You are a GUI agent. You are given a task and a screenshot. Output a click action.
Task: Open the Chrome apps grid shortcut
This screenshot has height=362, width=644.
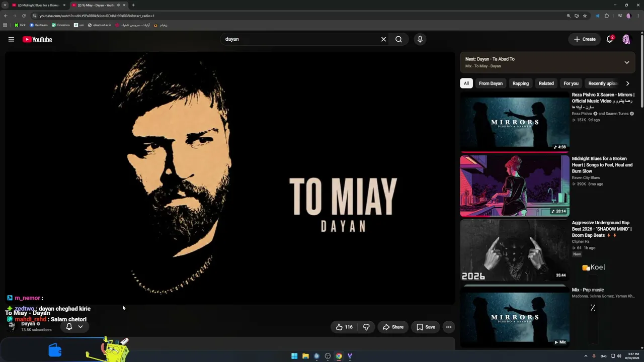click(5, 25)
